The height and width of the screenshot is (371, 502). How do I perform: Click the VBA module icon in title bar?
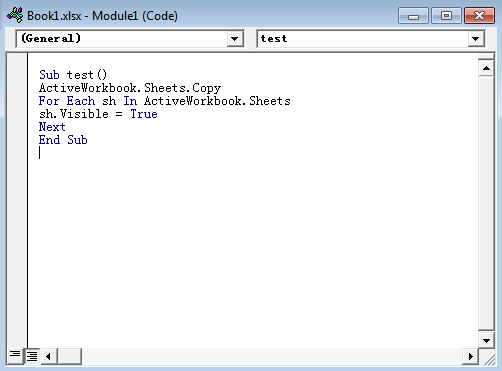pyautogui.click(x=15, y=15)
